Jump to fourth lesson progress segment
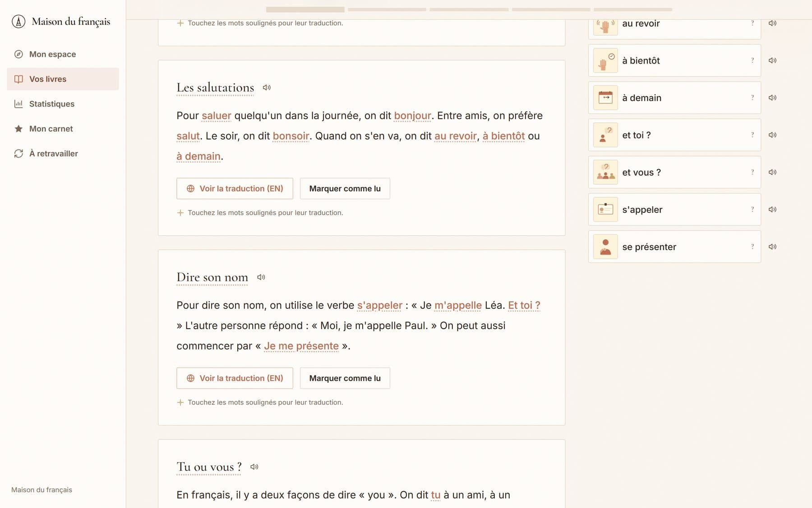 point(551,9)
